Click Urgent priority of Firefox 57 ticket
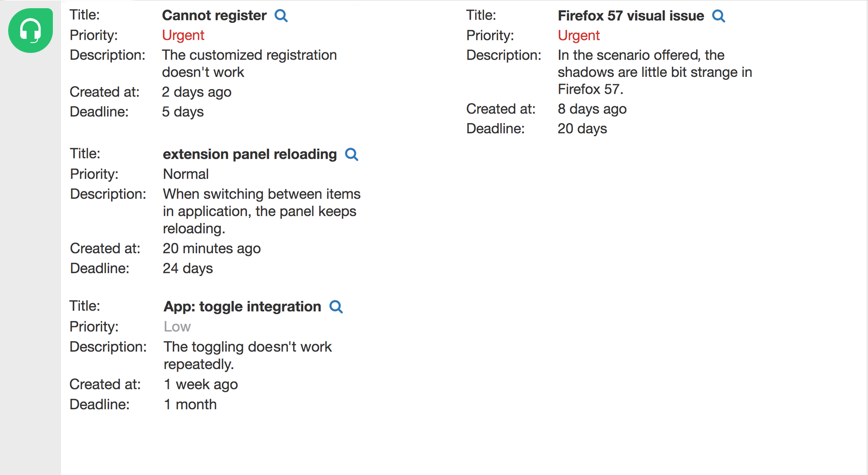This screenshot has height=475, width=868. 578,36
